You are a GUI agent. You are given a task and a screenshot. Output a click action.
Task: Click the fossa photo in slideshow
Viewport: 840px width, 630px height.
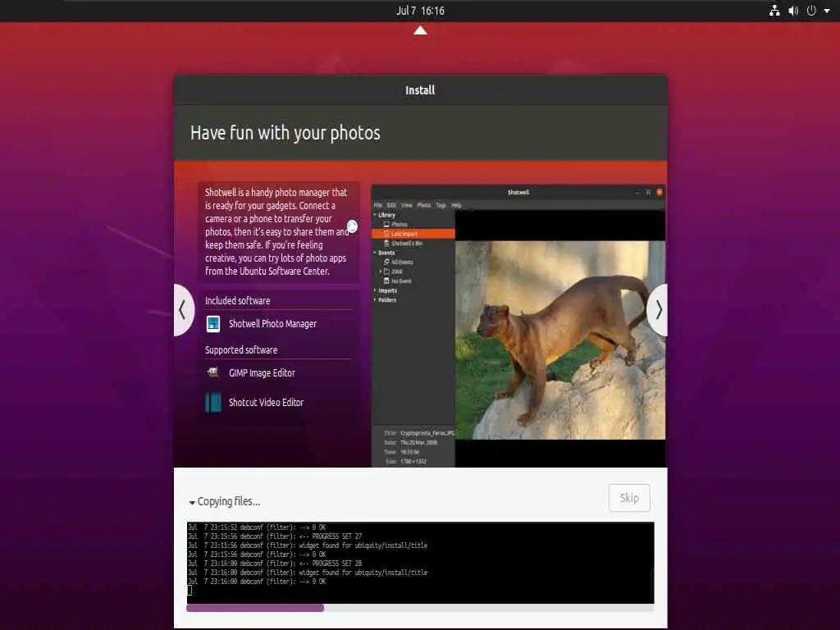point(559,340)
